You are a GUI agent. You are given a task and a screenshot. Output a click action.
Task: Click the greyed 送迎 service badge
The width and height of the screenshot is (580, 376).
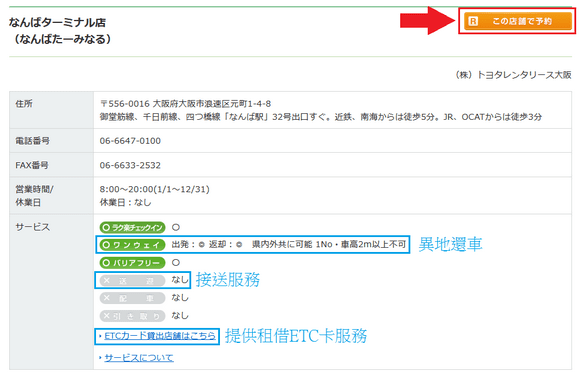click(x=132, y=281)
